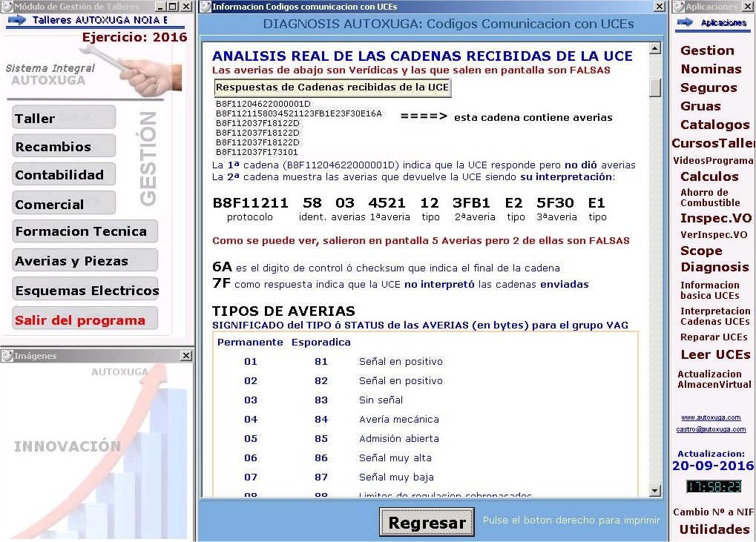Open Calculos in Aplicaciones menu

click(x=709, y=176)
